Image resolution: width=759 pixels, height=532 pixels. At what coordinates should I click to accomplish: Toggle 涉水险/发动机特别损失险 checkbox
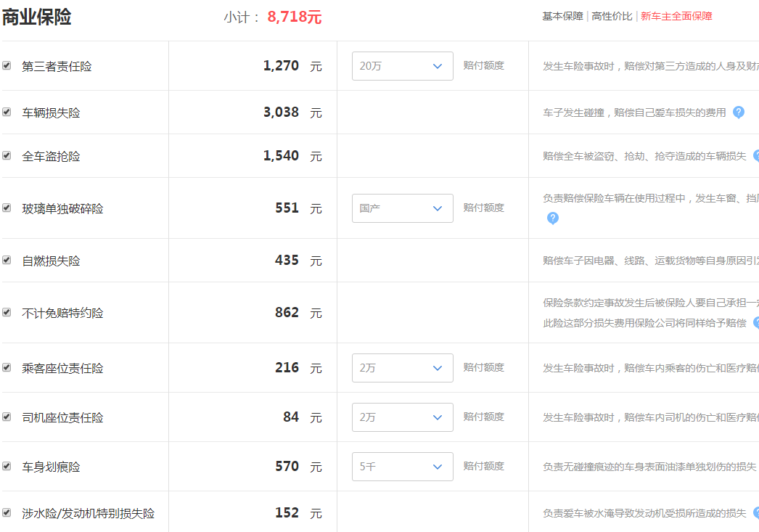pos(7,512)
